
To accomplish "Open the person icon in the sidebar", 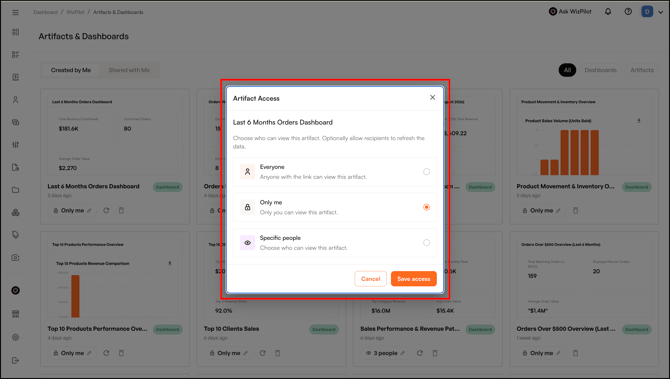I will (15, 100).
